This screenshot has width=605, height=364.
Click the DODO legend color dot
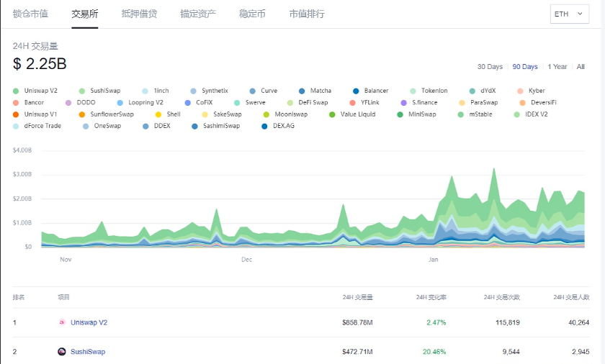[68, 103]
